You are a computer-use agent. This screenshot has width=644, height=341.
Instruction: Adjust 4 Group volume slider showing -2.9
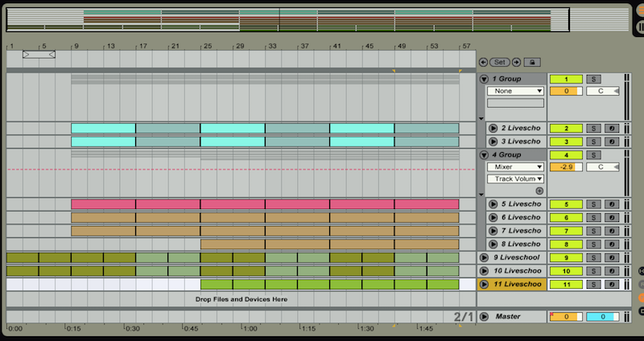(x=566, y=167)
